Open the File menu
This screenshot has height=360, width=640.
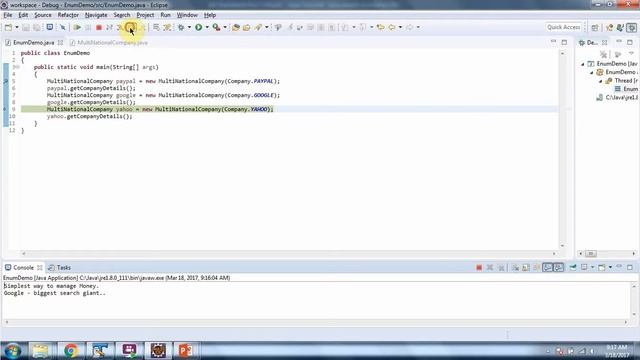pyautogui.click(x=8, y=15)
